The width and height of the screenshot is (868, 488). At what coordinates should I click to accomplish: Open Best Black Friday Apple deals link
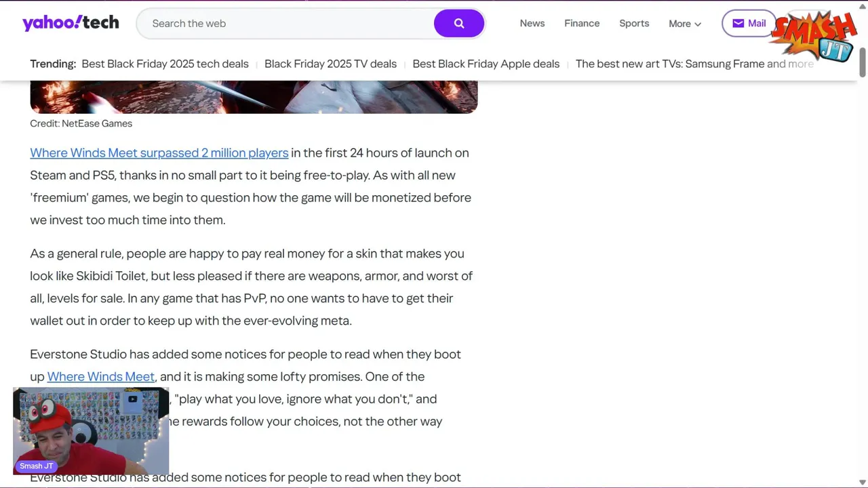[486, 64]
